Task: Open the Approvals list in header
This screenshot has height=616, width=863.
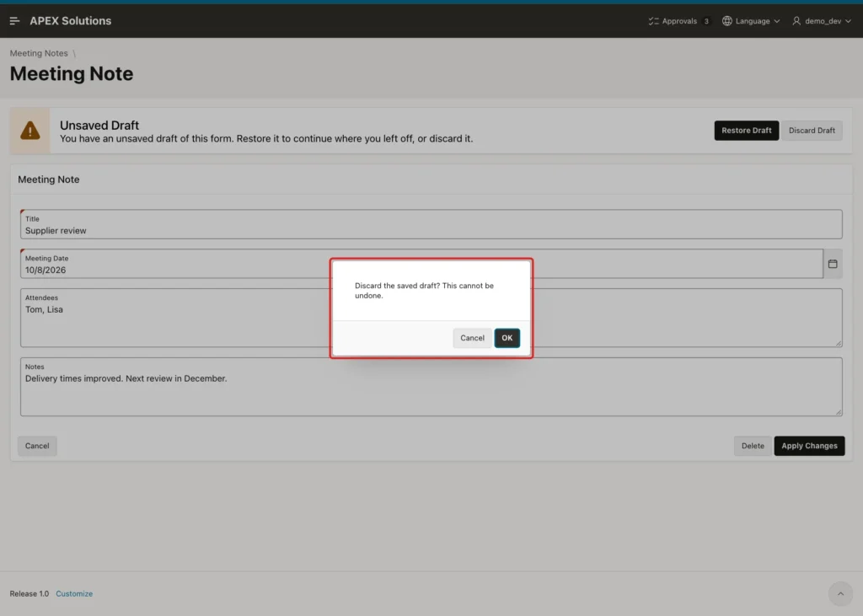Action: [678, 21]
